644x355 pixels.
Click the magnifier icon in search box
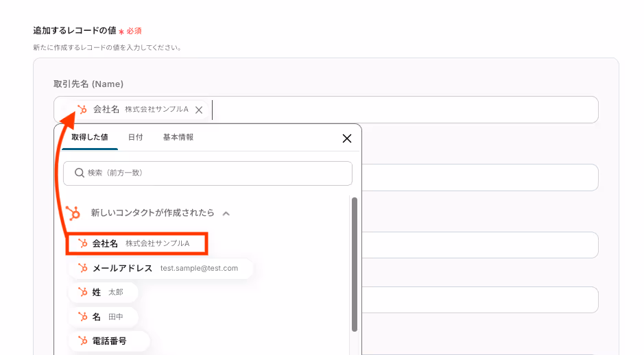[x=80, y=173]
